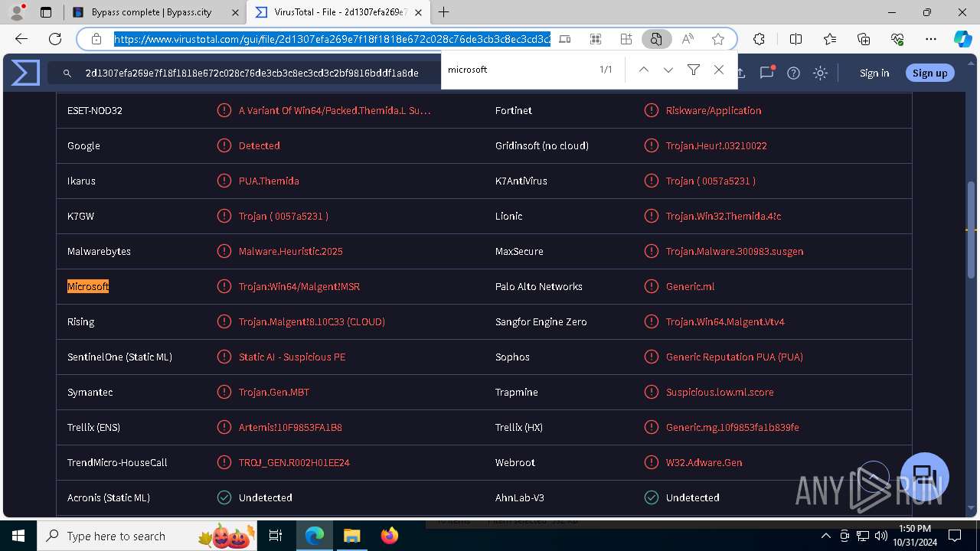Screen dimensions: 980x551
Task: Click the Sign up button
Action: 930,73
